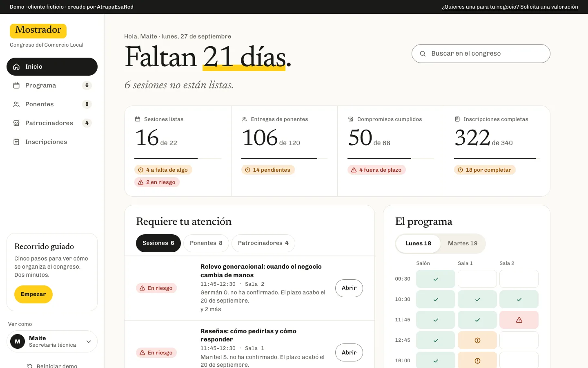Click the Maite avatar circle

pyautogui.click(x=18, y=341)
